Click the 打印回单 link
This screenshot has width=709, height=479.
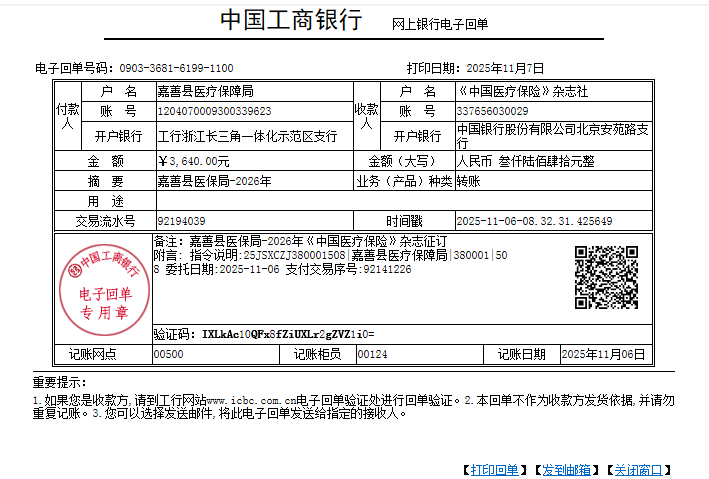click(x=494, y=470)
